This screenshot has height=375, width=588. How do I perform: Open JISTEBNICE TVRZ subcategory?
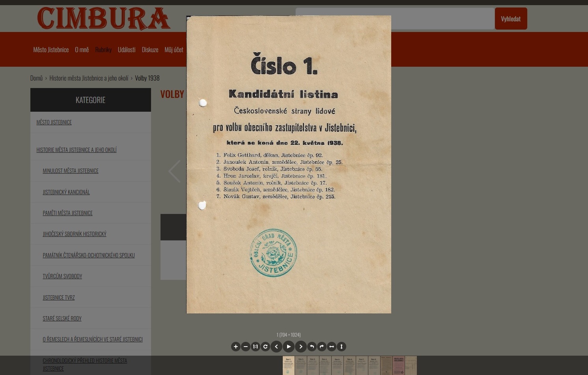pyautogui.click(x=59, y=298)
